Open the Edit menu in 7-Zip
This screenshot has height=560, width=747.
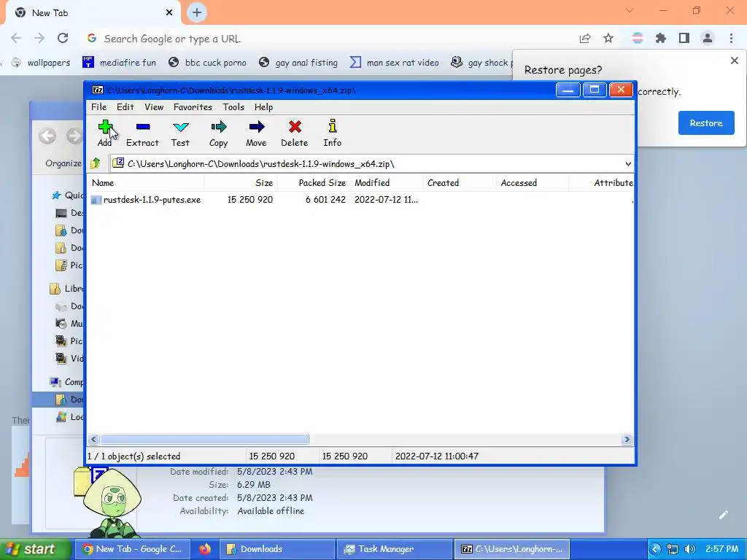pos(125,107)
